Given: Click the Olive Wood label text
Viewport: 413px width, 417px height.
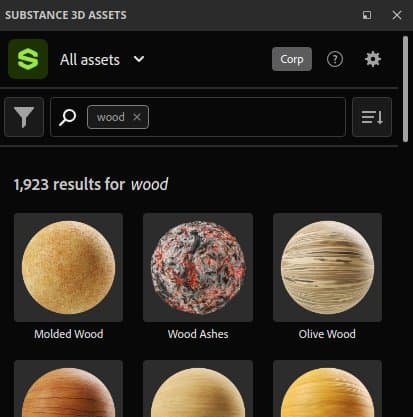Looking at the screenshot, I should [327, 334].
